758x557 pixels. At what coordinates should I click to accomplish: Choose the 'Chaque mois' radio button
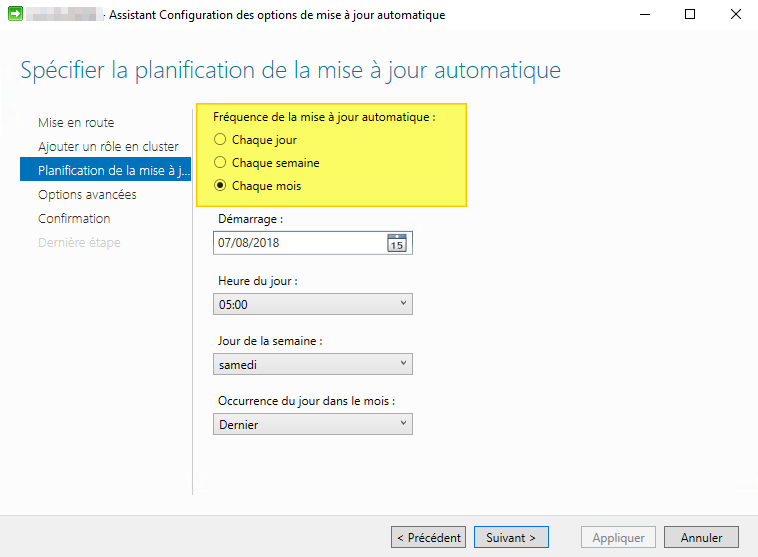pos(220,186)
